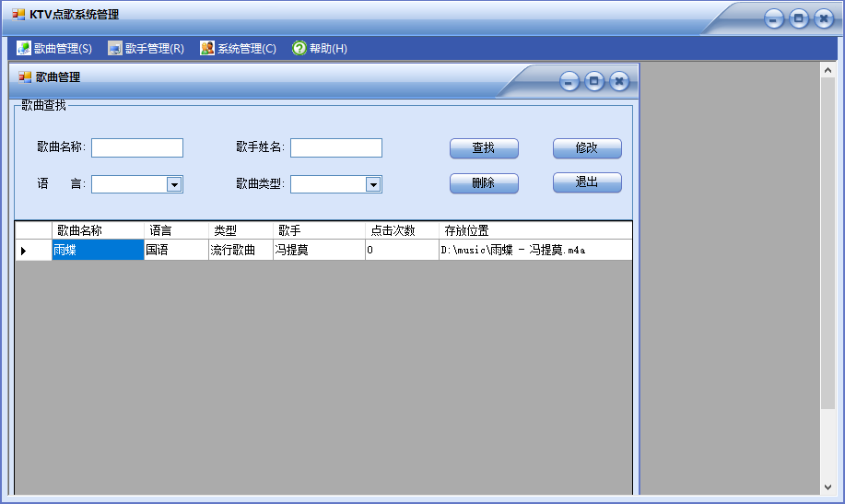The image size is (845, 504).
Task: Sort by 存放位置 column header
Action: coord(535,230)
